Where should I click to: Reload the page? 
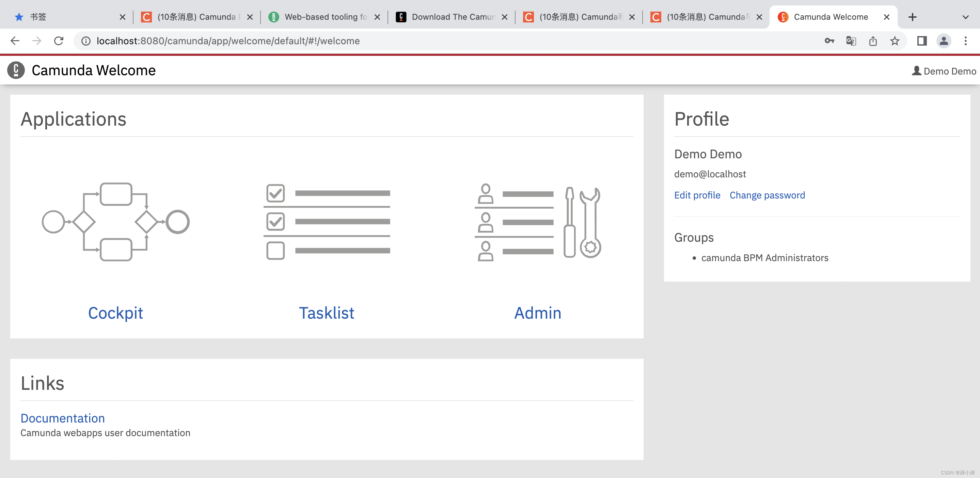click(59, 41)
